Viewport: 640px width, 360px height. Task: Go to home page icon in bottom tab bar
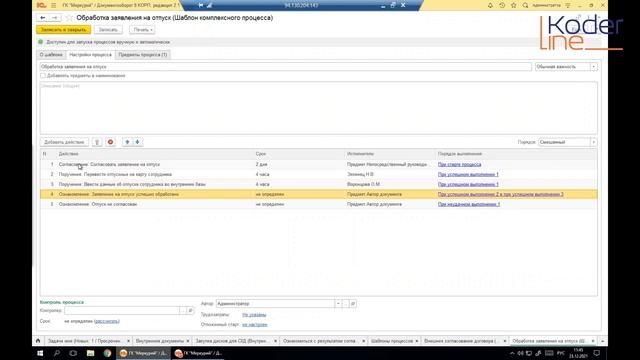(38, 341)
